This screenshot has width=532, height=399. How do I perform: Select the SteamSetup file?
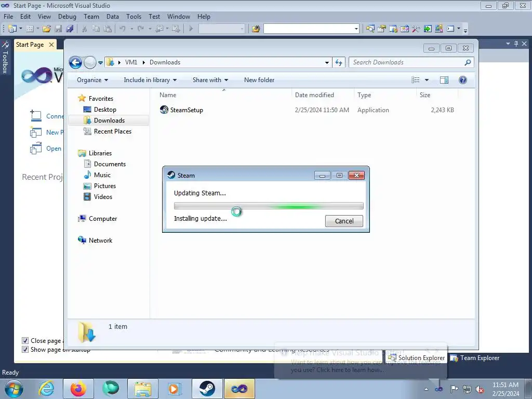pyautogui.click(x=187, y=110)
